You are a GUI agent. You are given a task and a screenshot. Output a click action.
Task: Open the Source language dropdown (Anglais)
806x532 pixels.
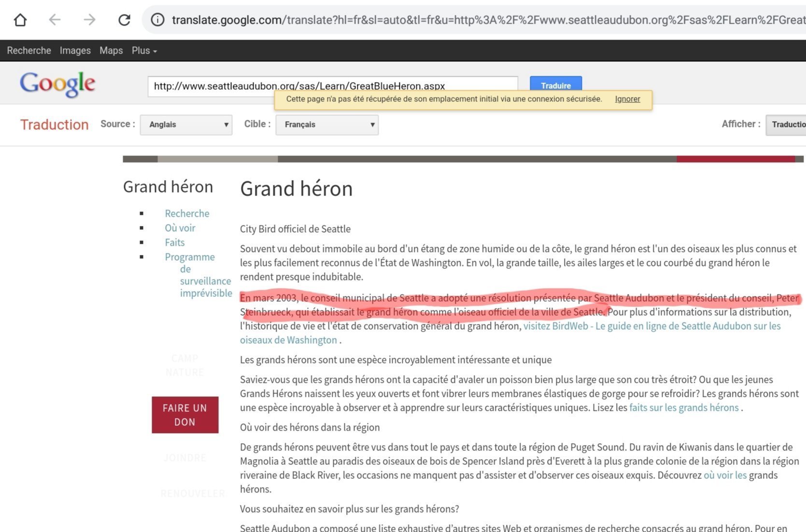pos(186,125)
